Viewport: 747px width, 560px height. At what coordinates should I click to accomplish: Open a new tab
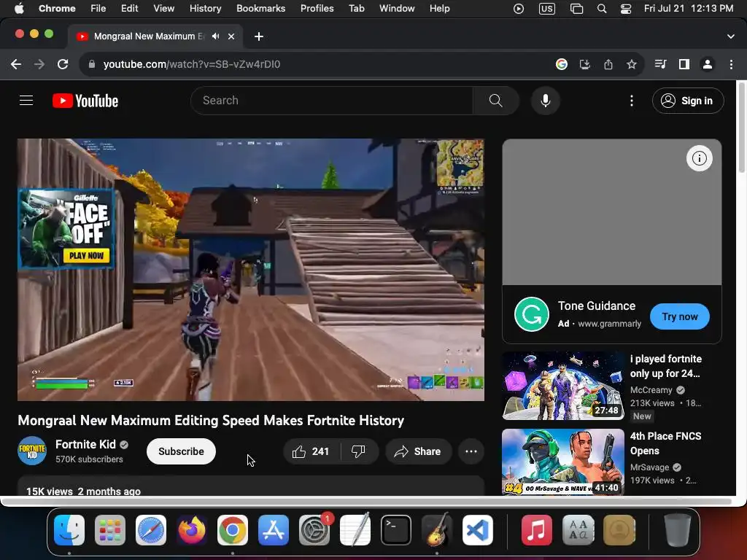259,36
